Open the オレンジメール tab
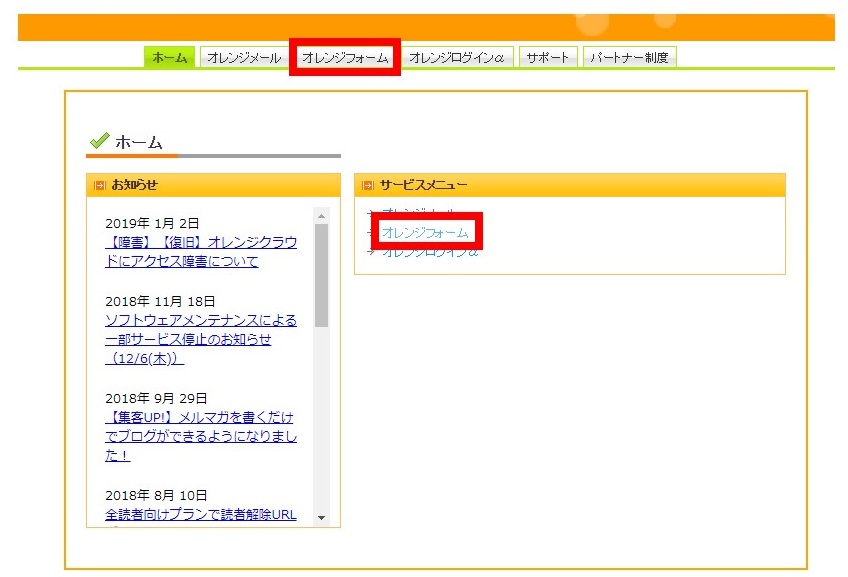The image size is (848, 577). coord(243,58)
